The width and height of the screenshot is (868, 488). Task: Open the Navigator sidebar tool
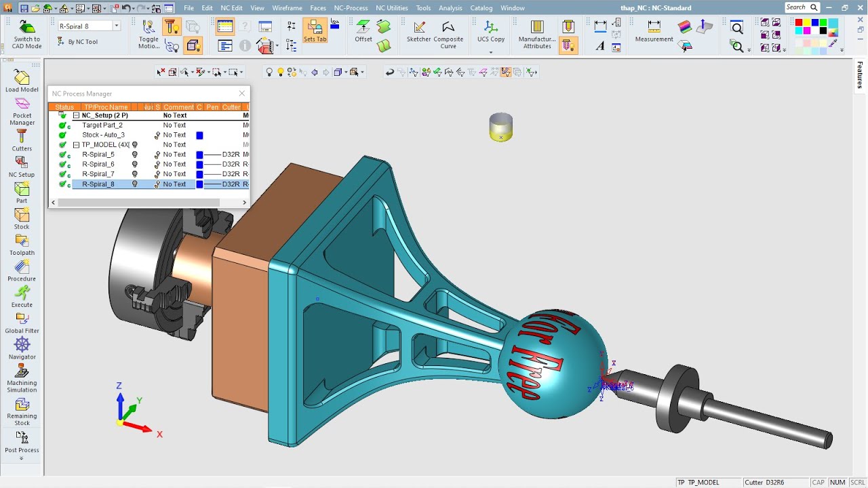(x=22, y=348)
